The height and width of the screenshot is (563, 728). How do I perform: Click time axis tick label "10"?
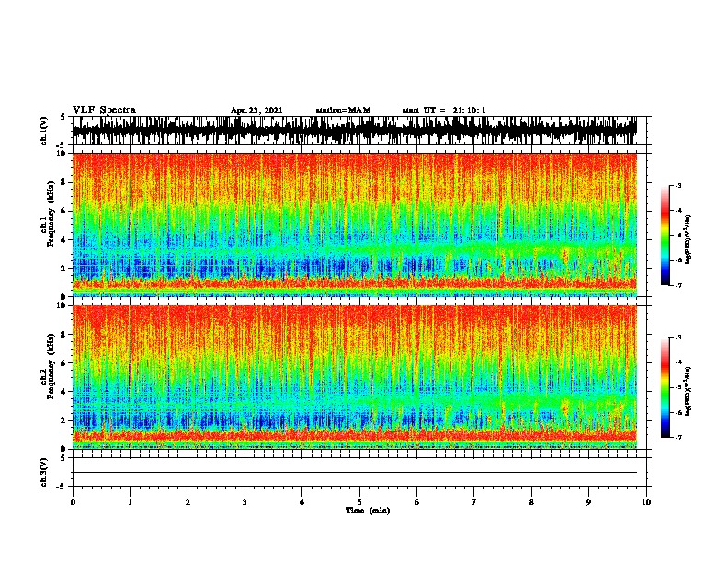[x=646, y=502]
